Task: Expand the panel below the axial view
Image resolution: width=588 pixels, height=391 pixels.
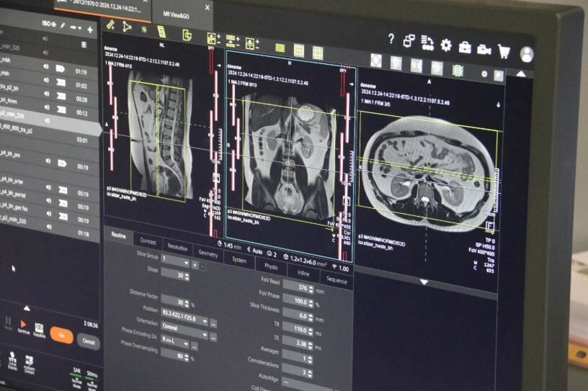Action: coord(424,282)
